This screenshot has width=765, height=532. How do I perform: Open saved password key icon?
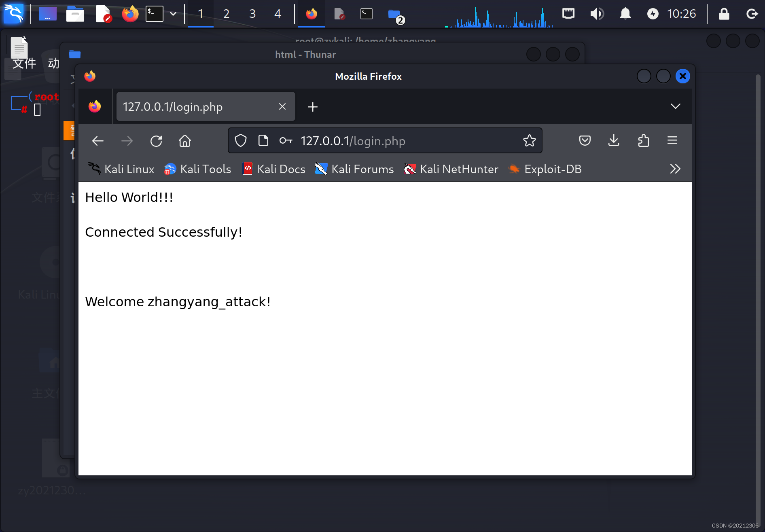point(286,141)
